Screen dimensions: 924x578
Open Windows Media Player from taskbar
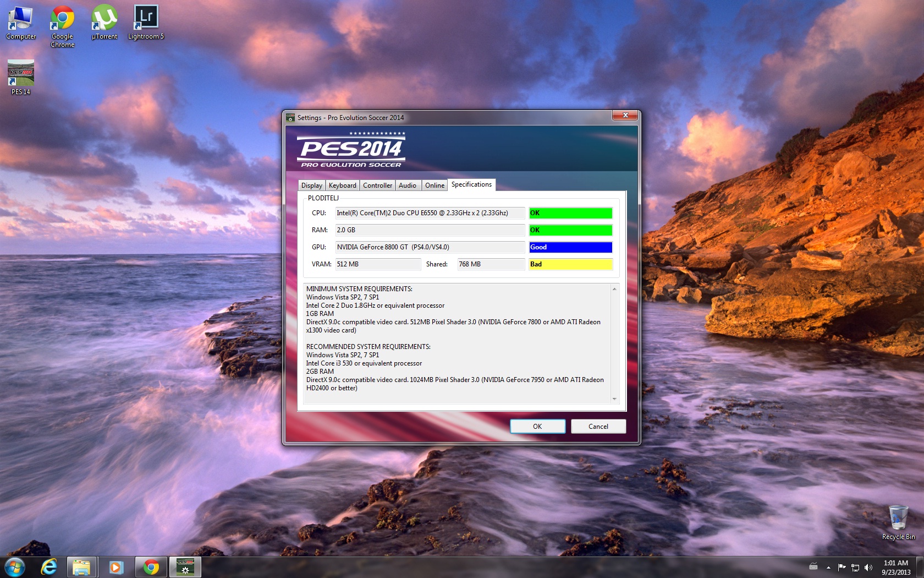point(116,567)
